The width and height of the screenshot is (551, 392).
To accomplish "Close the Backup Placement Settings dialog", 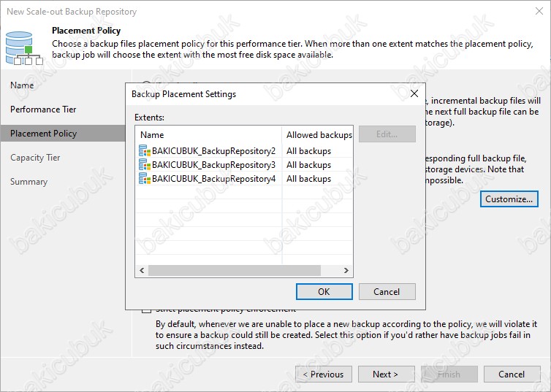I will click(x=414, y=93).
